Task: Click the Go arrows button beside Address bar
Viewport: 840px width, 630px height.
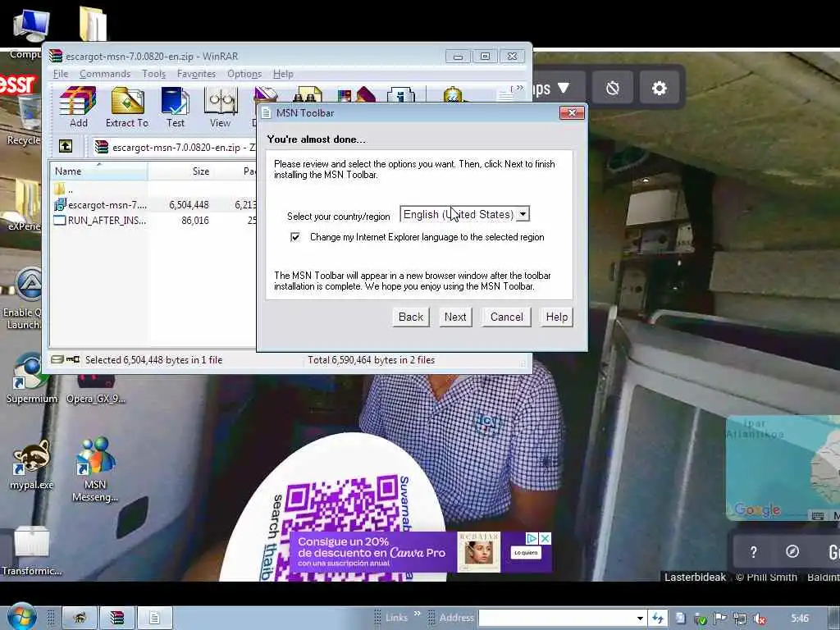Action: click(x=658, y=619)
